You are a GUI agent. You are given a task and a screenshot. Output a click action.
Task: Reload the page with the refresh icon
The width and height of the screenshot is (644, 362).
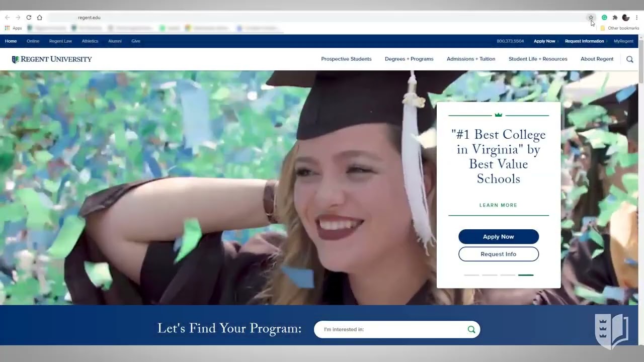[29, 18]
